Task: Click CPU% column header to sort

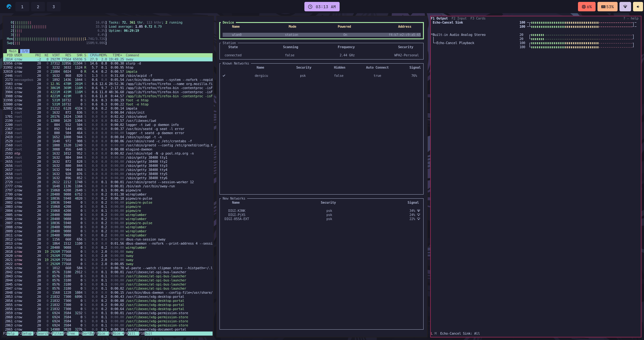Action: click(94, 55)
